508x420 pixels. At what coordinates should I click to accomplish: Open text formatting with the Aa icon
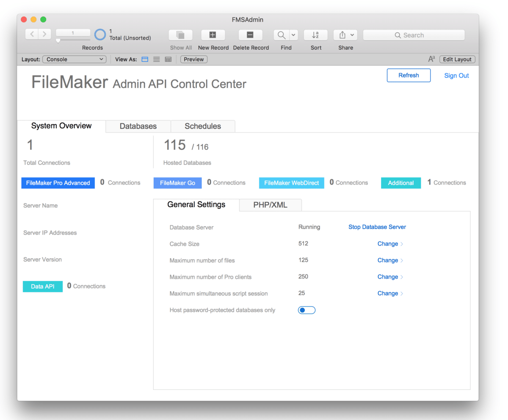click(x=431, y=59)
